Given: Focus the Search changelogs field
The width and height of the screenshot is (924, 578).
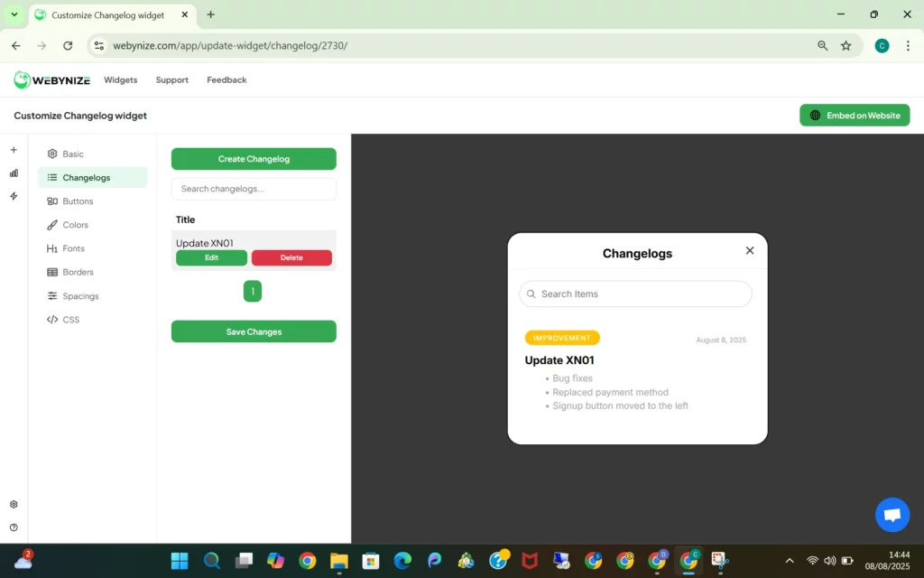Looking at the screenshot, I should pyautogui.click(x=254, y=189).
